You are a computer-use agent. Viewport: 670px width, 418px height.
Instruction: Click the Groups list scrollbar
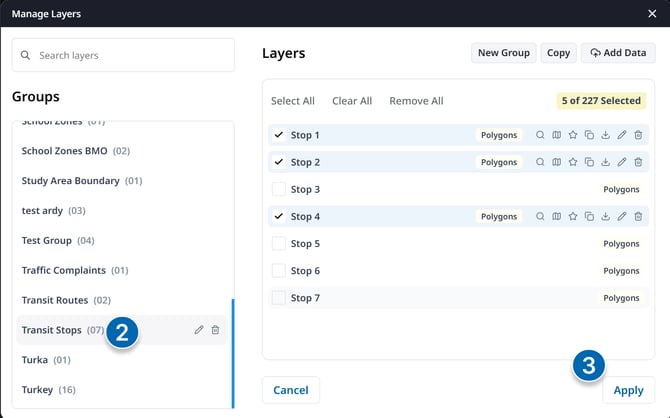tap(233, 352)
